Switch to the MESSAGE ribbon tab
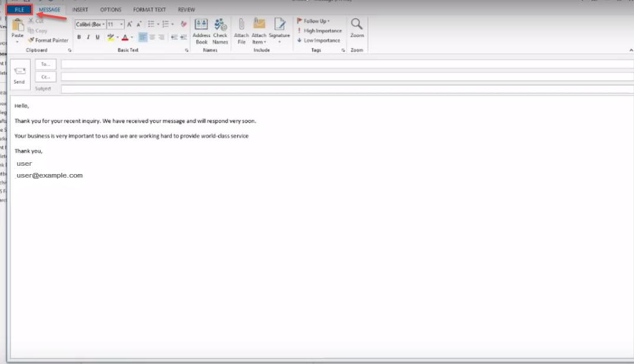 pyautogui.click(x=49, y=9)
